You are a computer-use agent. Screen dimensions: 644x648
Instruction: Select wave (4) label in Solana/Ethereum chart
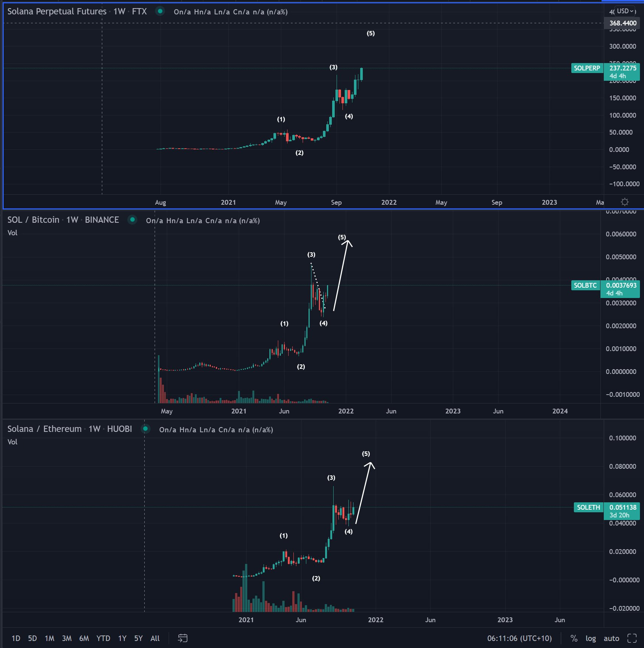coord(348,531)
